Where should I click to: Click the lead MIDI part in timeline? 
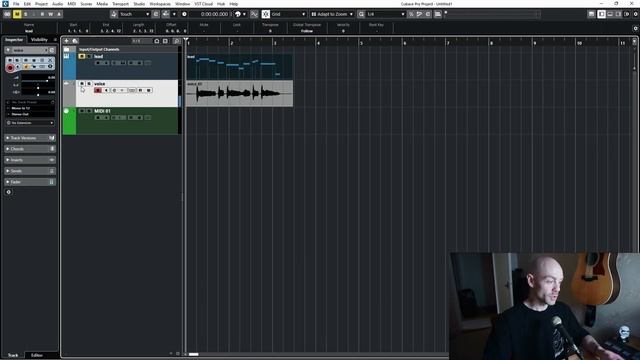[x=239, y=67]
